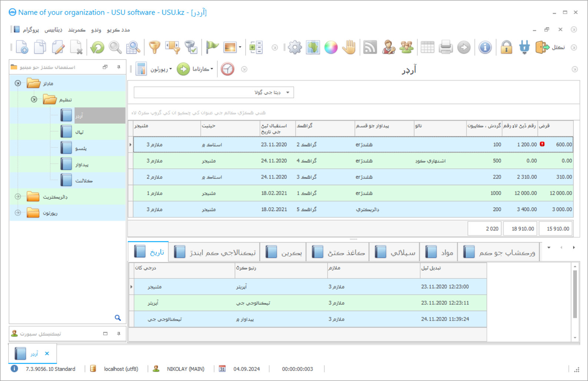Open the settings gear icon
Image resolution: width=588 pixels, height=381 pixels.
(x=295, y=47)
